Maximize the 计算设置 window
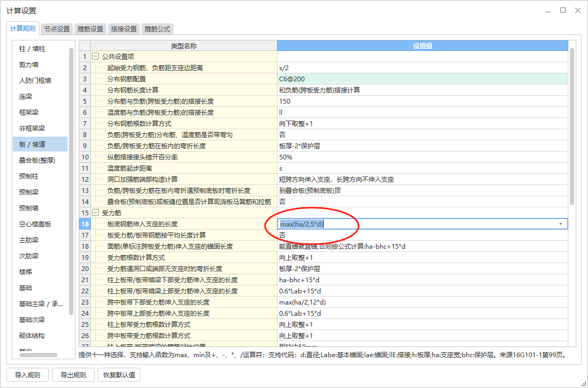The height and width of the screenshot is (388, 588). 563,11
